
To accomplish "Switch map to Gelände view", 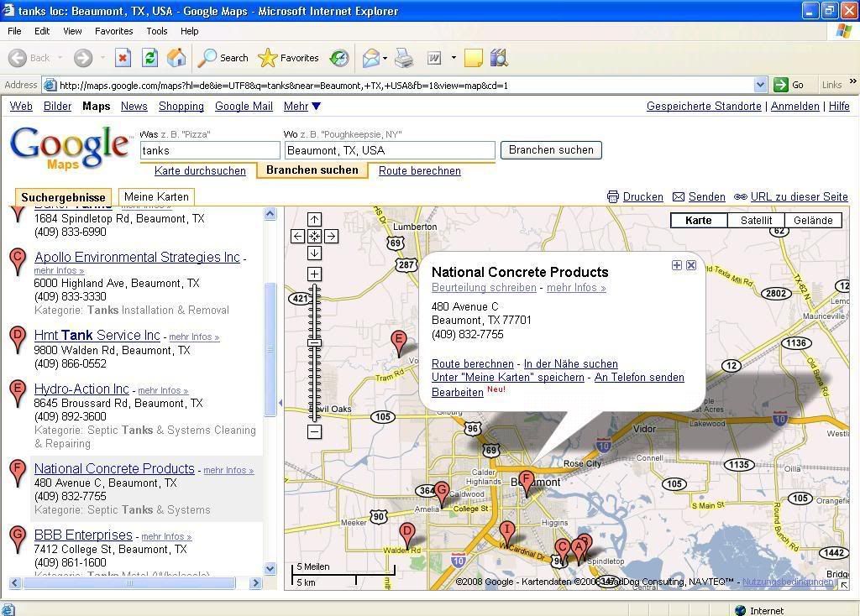I will pyautogui.click(x=813, y=221).
